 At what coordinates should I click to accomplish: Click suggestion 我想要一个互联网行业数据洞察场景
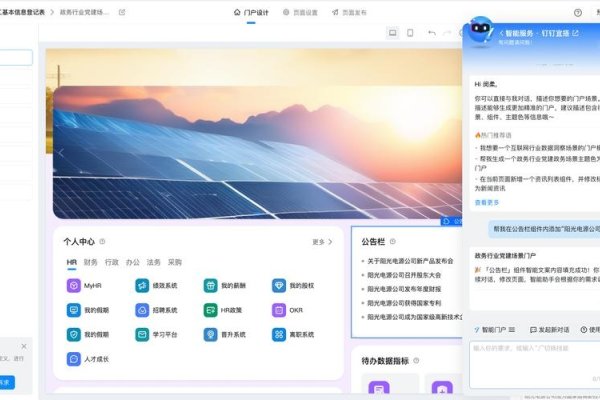(x=537, y=148)
